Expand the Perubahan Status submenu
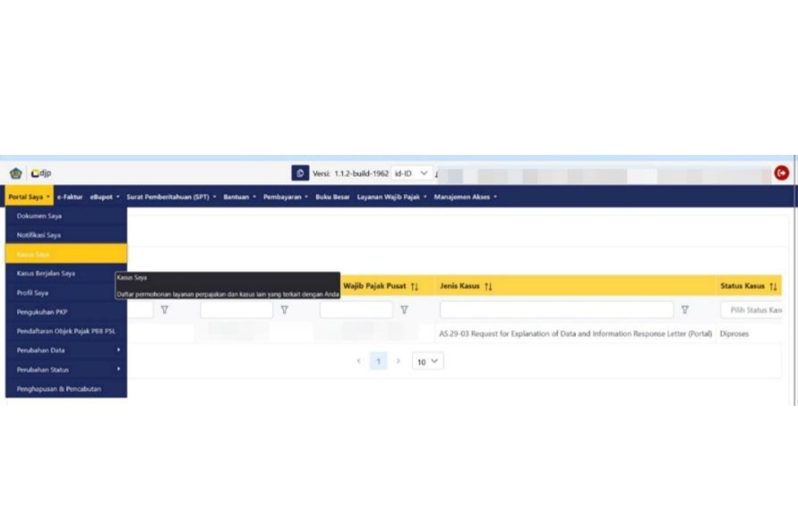The height and width of the screenshot is (532, 798). point(66,369)
